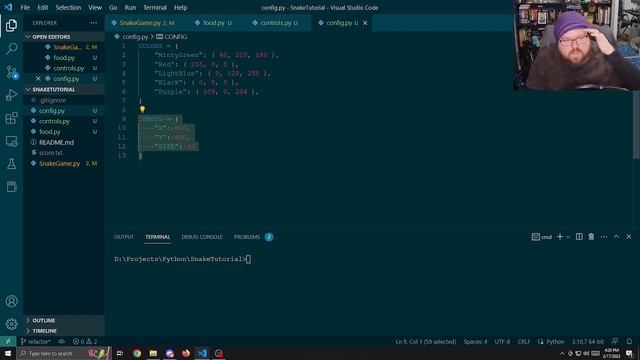The width and height of the screenshot is (640, 360).
Task: Open the Terminal menu
Action: tap(155, 7)
